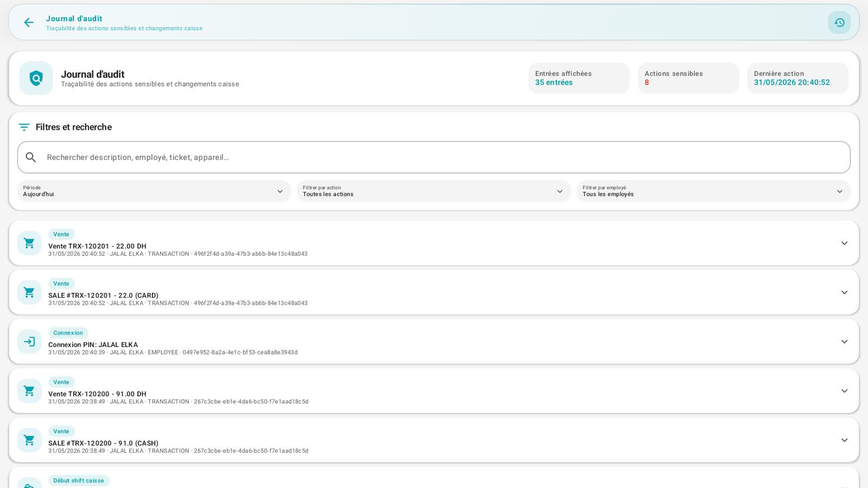Click cart icon for Vente TRX-120201 22.00 DH
The width and height of the screenshot is (868, 488).
(x=29, y=243)
